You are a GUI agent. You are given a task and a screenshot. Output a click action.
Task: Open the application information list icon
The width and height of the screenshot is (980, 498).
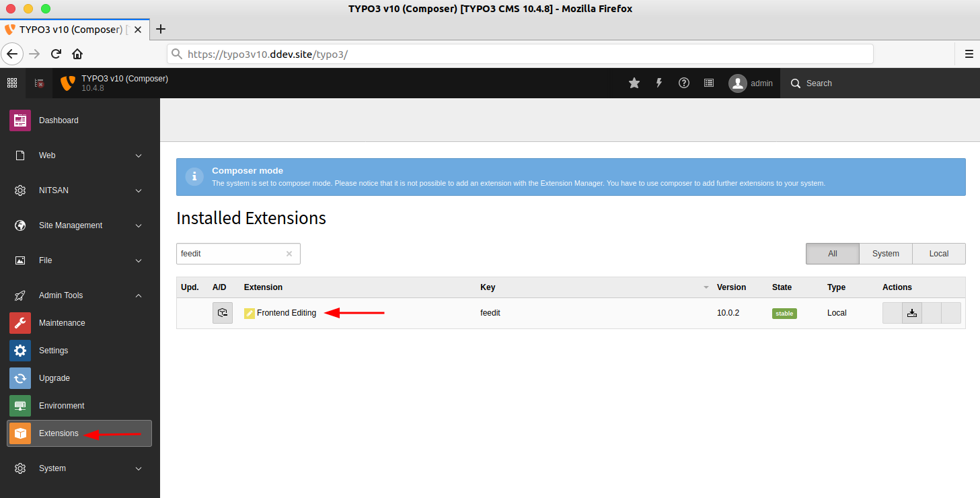click(x=709, y=83)
